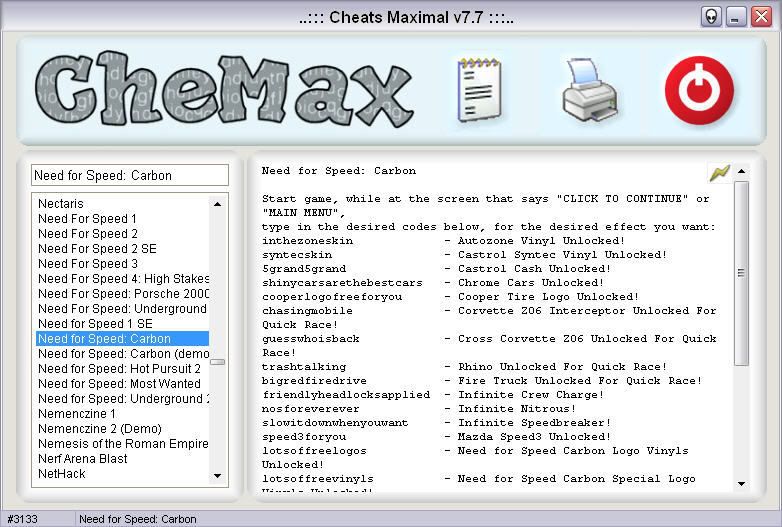Click the speed3foryou cheat code

pos(304,436)
